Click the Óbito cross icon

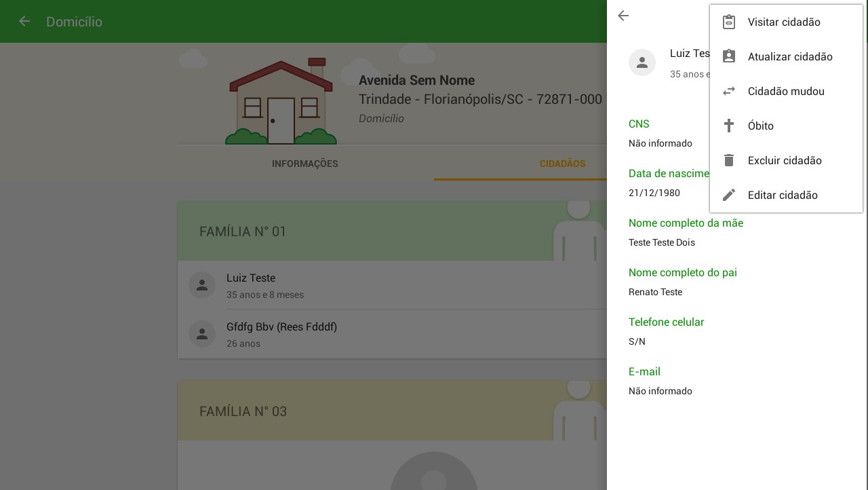[729, 126]
